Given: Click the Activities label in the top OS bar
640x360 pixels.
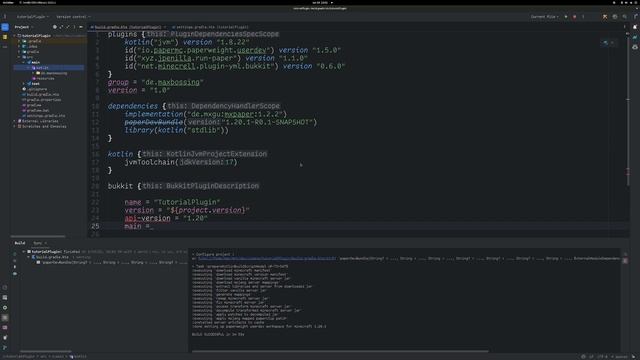Looking at the screenshot, I should click(8, 2).
